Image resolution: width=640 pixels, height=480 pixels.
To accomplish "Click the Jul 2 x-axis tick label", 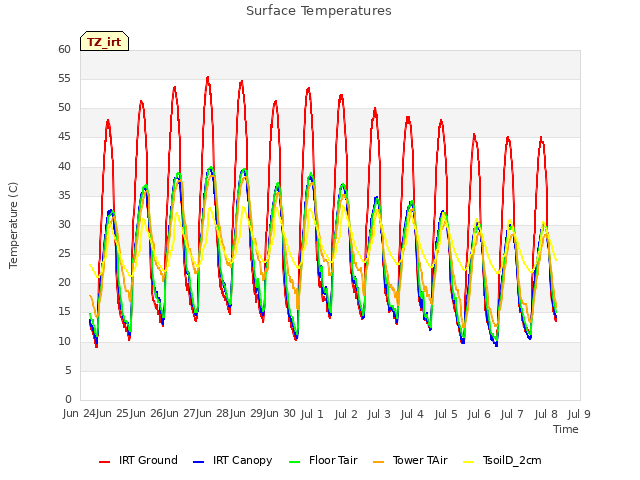I will (346, 414).
